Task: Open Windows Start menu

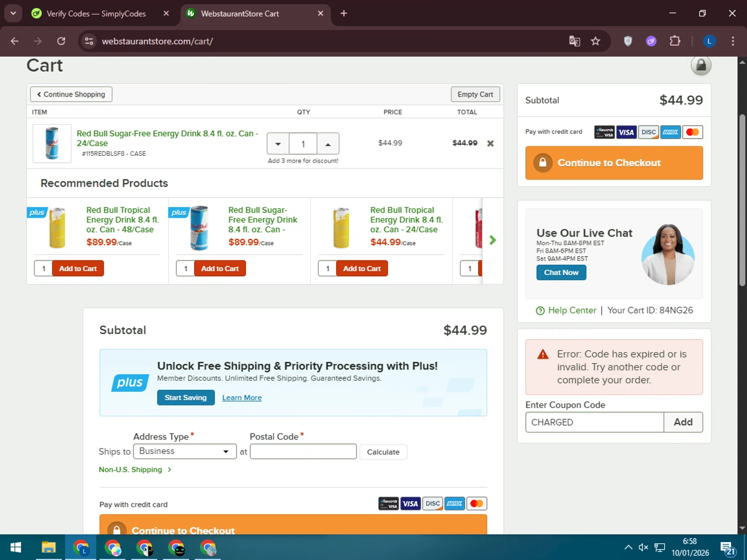Action: [x=15, y=548]
